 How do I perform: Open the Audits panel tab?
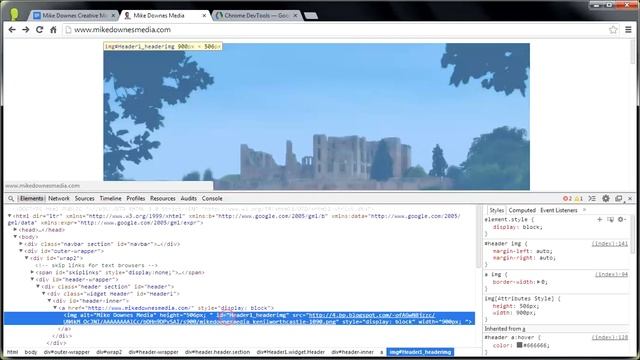(x=189, y=198)
